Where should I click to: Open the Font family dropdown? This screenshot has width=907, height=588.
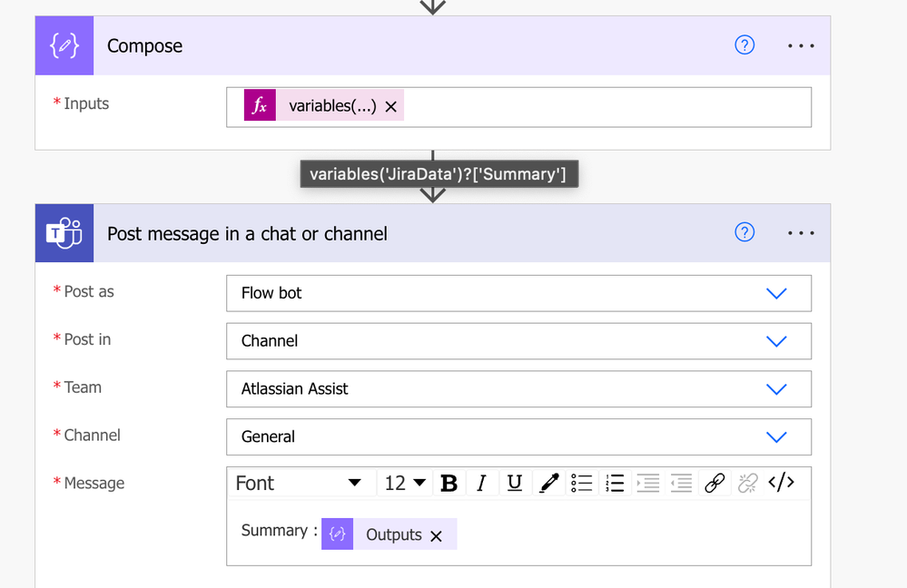[299, 483]
